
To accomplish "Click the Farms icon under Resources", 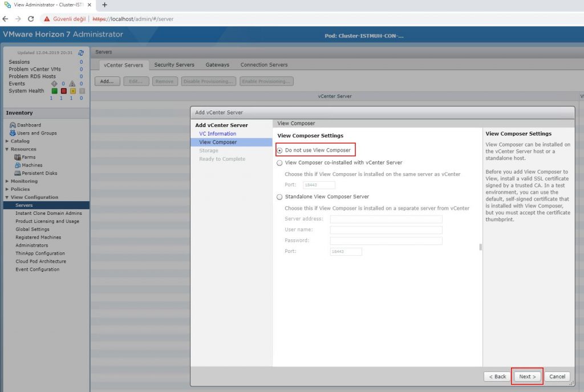I will [x=18, y=157].
